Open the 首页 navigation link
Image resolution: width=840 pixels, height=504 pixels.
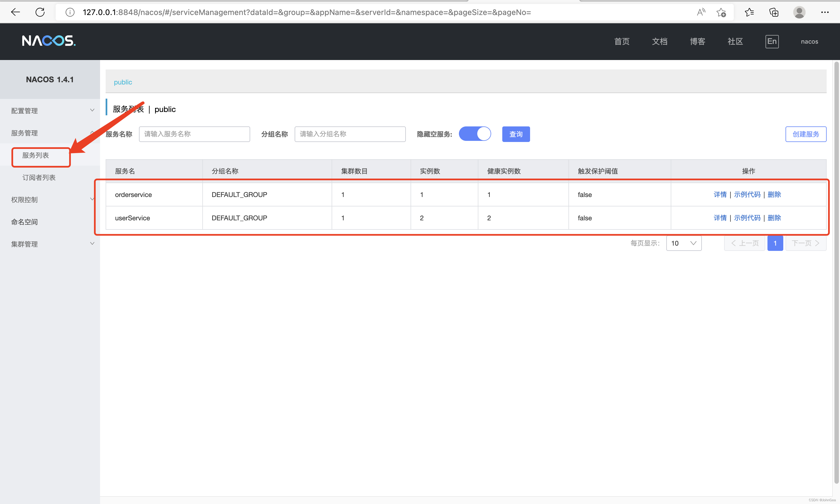[622, 41]
